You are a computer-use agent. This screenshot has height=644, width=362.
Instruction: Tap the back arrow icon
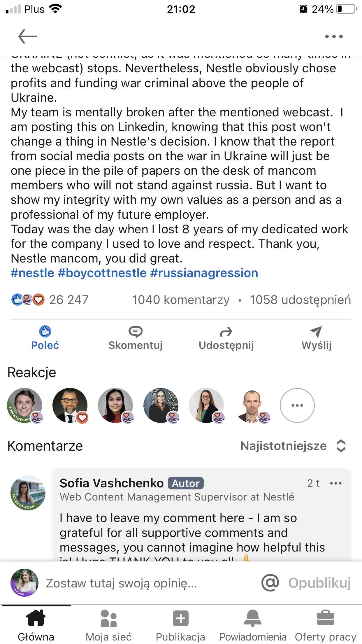click(x=27, y=36)
